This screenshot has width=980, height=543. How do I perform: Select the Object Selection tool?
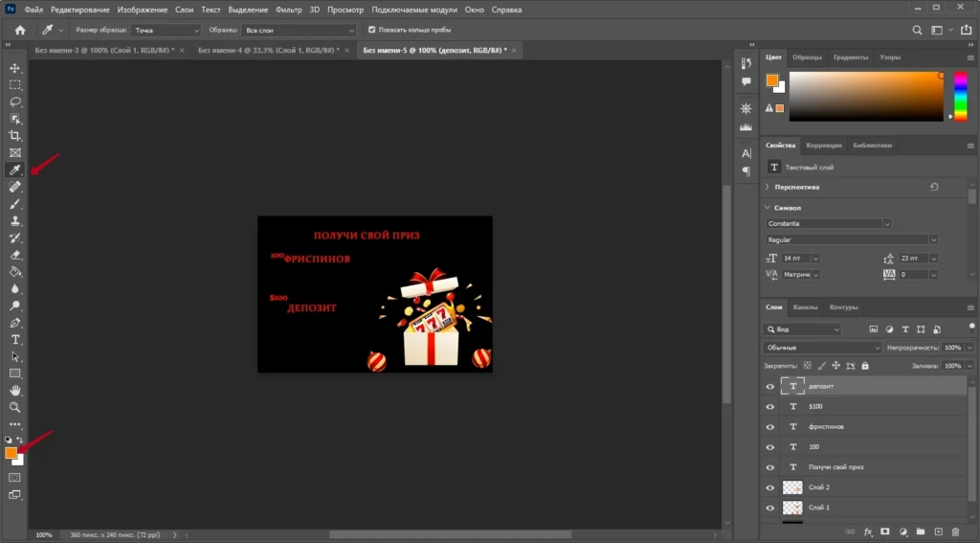pos(15,119)
